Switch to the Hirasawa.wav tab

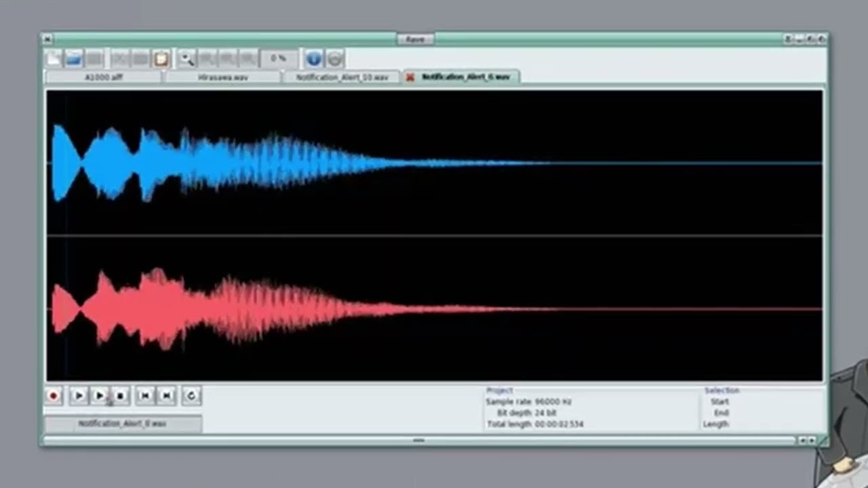coord(223,77)
